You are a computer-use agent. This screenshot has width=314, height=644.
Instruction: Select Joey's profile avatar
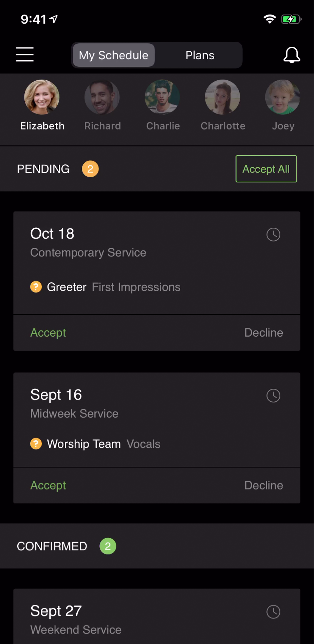282,98
